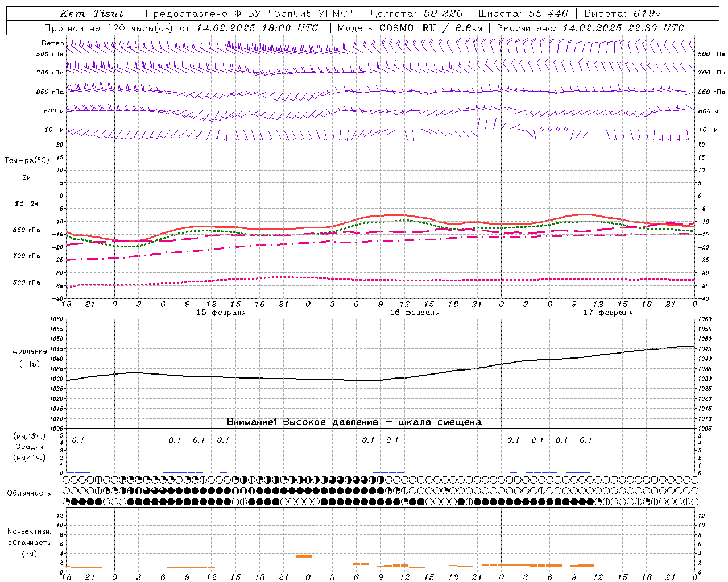
Task: Click the Td 2м dew point legend entry
Action: click(x=26, y=203)
